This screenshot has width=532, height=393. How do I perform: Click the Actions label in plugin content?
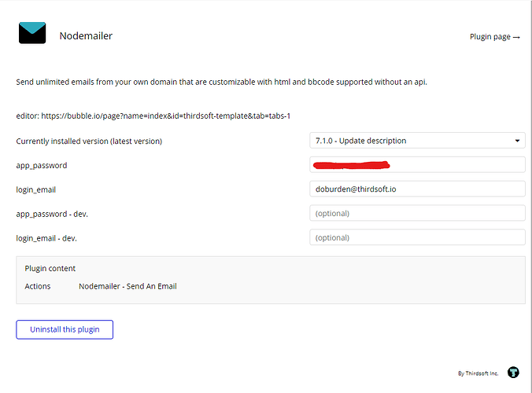(37, 286)
